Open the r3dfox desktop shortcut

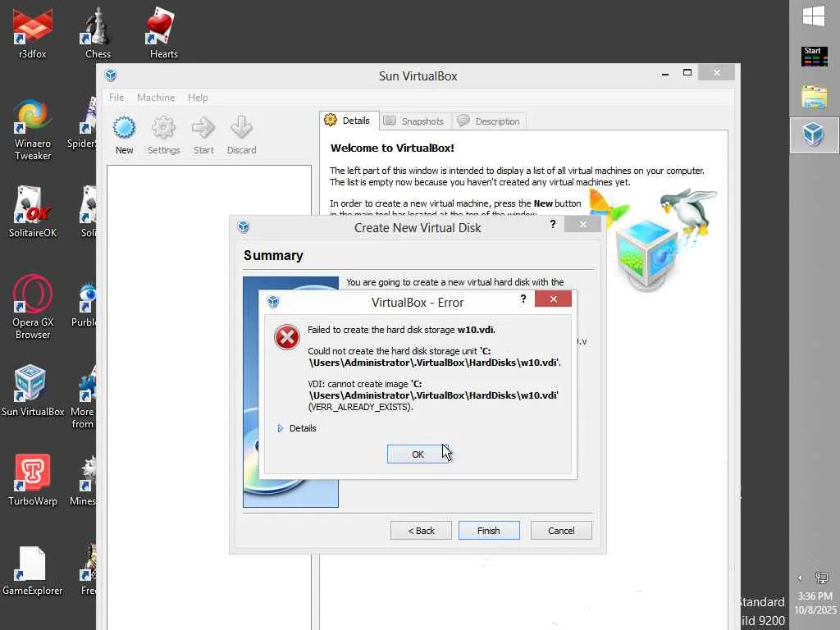point(33,33)
